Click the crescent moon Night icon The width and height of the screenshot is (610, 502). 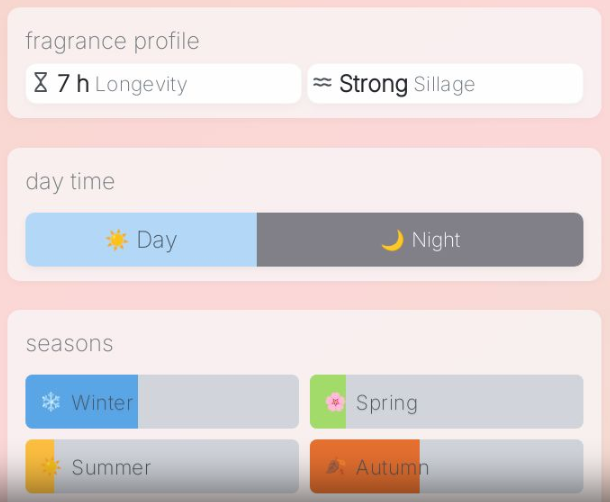[x=393, y=240]
